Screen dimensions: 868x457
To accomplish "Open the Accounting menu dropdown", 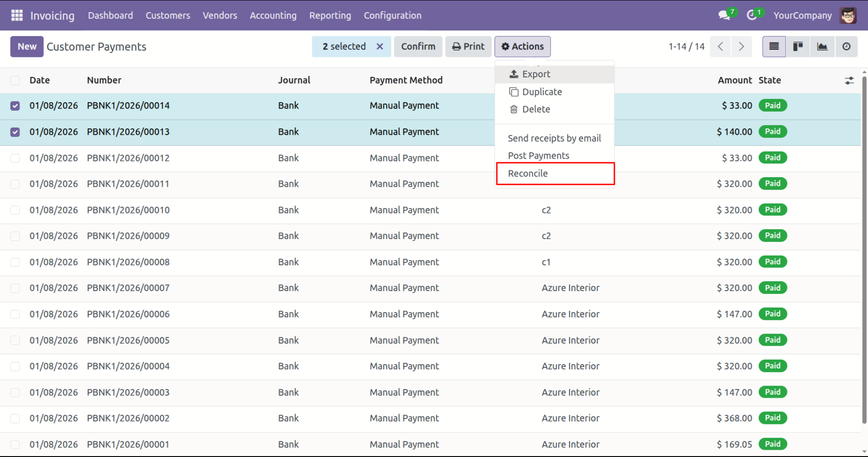I will (x=273, y=15).
